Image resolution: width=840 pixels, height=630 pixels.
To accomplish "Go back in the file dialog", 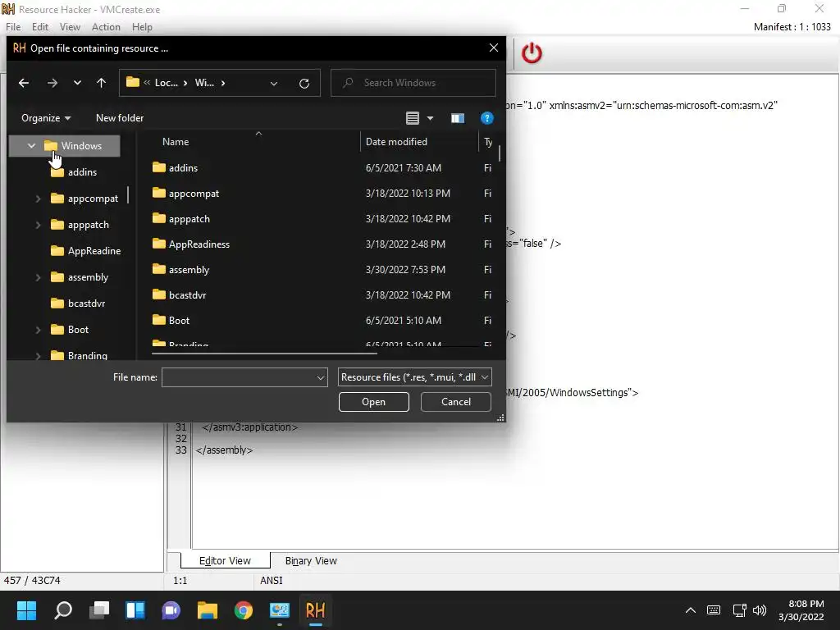I will [24, 83].
